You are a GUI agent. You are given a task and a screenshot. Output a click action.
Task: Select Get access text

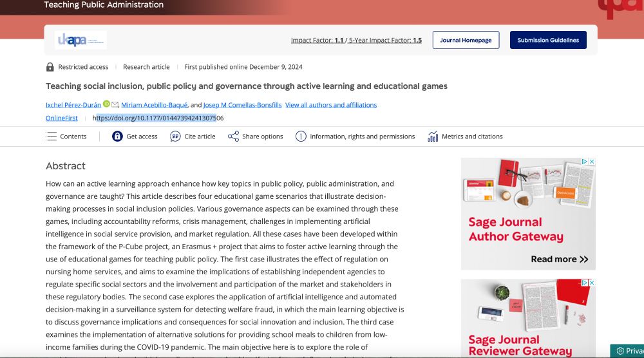click(142, 137)
